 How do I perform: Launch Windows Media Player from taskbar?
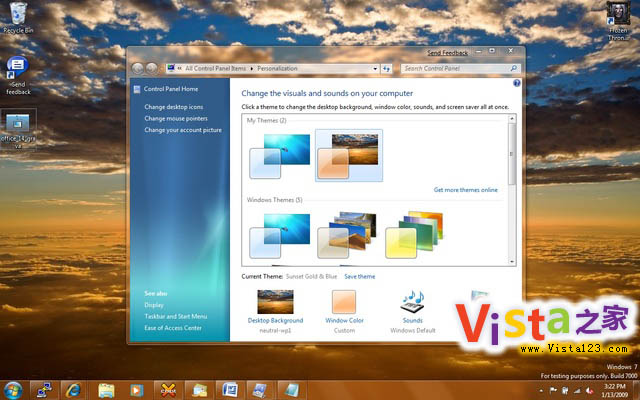coord(137,391)
